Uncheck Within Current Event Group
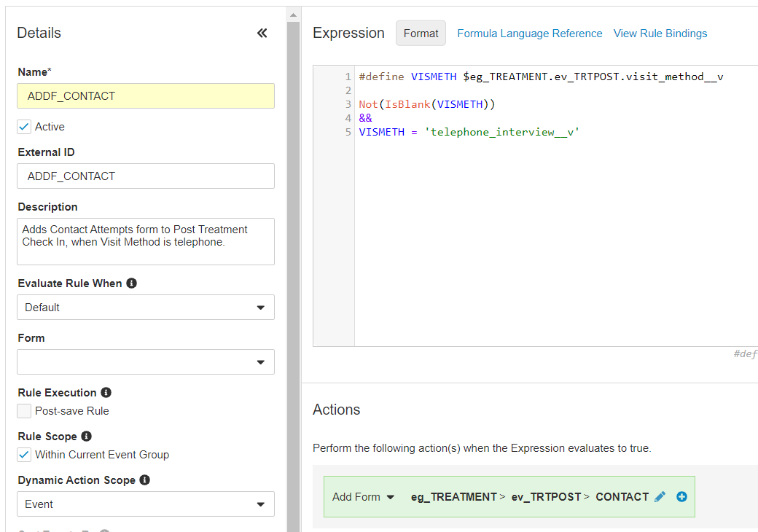This screenshot has height=532, width=758. [x=25, y=455]
